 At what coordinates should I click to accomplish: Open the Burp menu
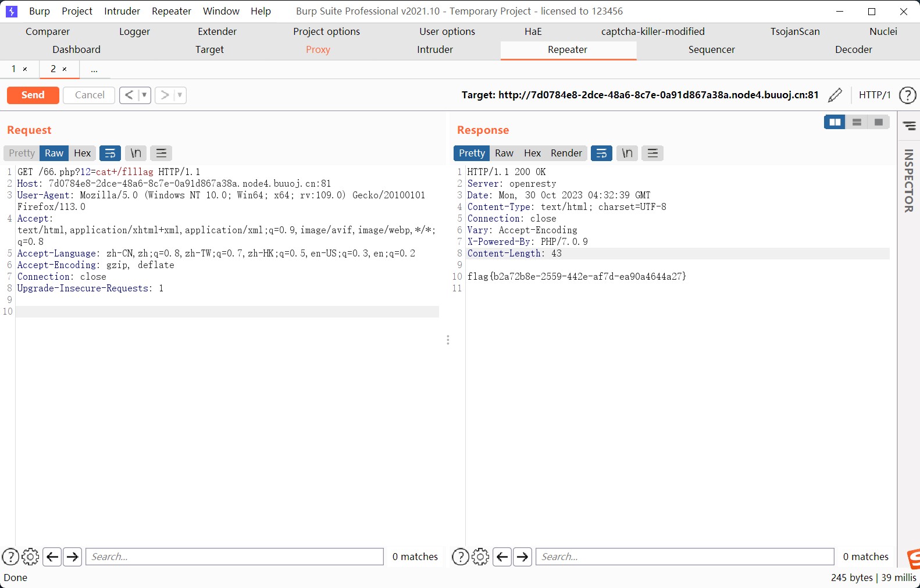[x=40, y=11]
